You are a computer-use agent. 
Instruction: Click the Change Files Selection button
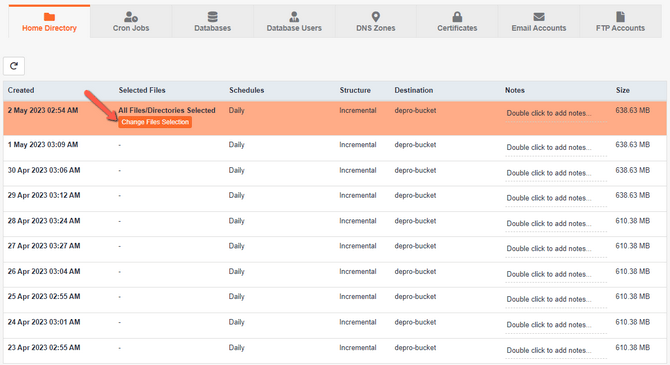click(x=155, y=122)
